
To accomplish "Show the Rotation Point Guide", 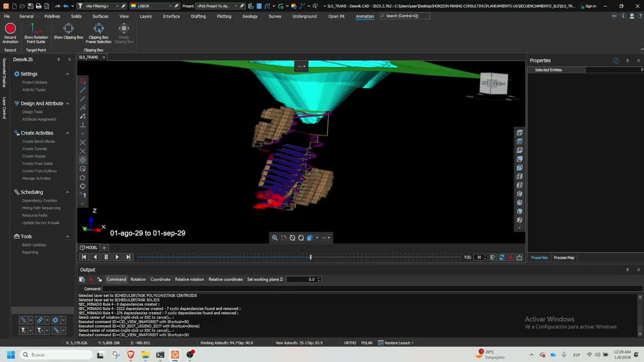I will 36,33.
